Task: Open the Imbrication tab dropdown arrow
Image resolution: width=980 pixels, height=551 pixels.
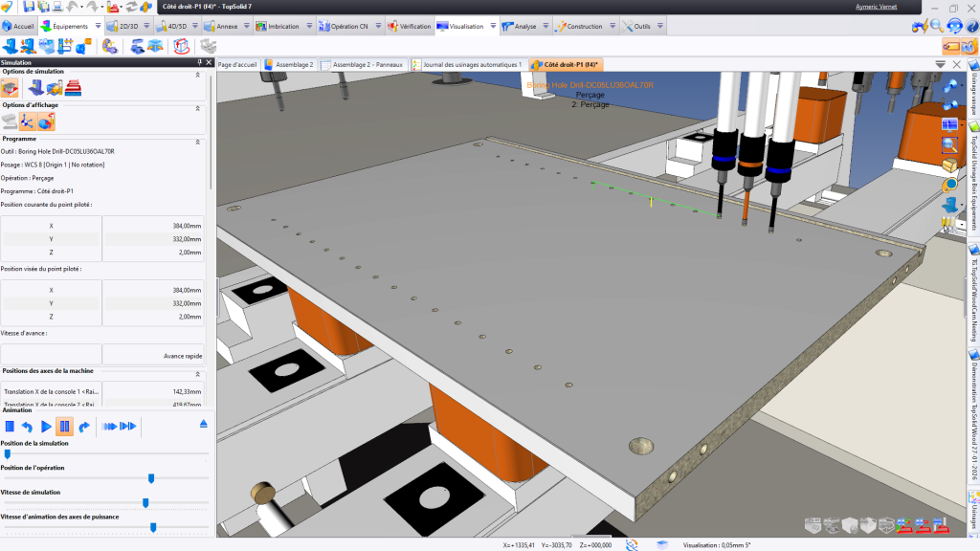Action: [x=309, y=26]
